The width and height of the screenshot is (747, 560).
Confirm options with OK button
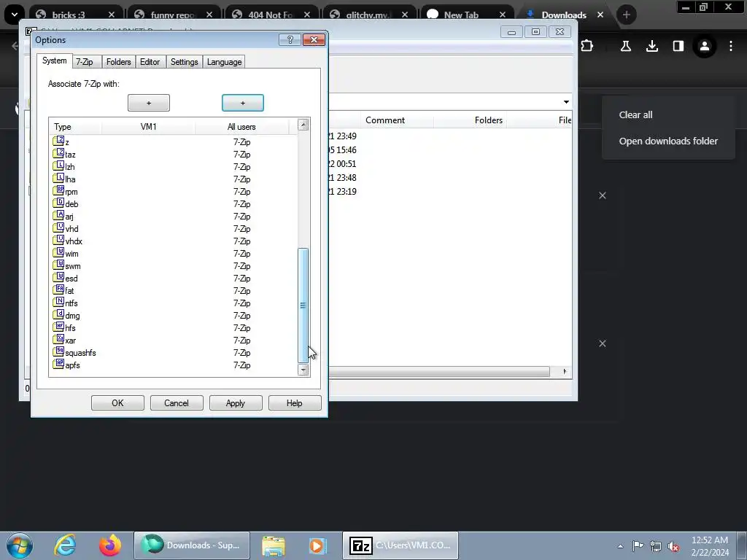117,402
